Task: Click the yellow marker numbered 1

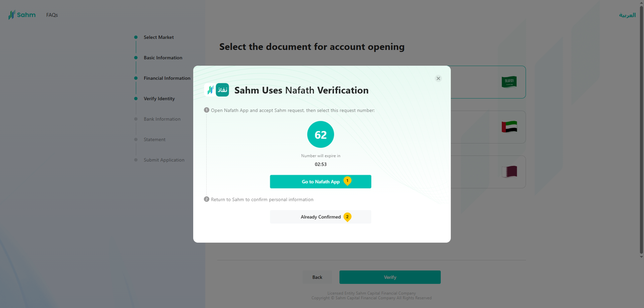Action: (347, 181)
